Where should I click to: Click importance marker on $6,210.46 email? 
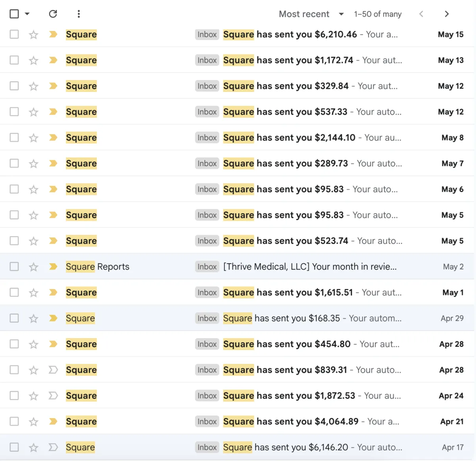53,34
